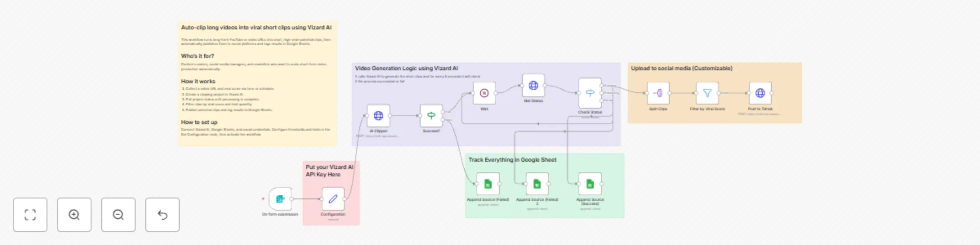Image resolution: width=980 pixels, height=245 pixels.
Task: Select the Wait node
Action: [484, 93]
